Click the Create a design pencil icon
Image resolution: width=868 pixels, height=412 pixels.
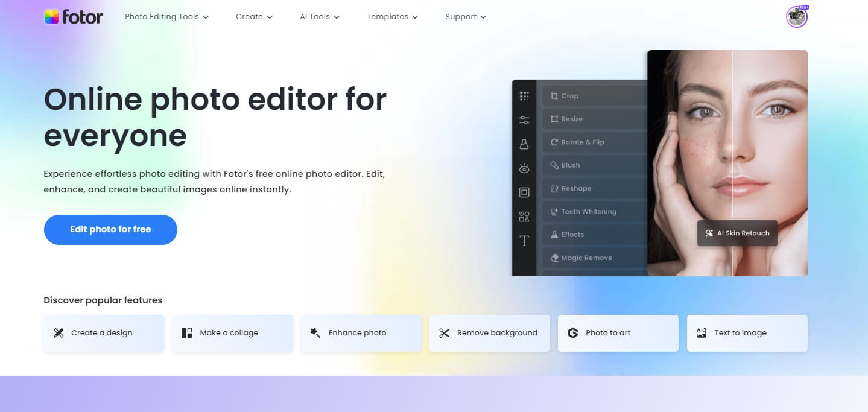tap(59, 333)
